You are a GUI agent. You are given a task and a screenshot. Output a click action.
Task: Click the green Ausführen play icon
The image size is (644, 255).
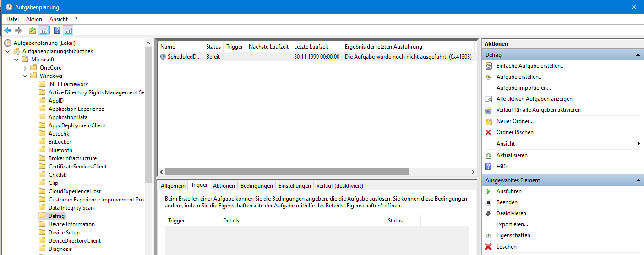point(488,191)
